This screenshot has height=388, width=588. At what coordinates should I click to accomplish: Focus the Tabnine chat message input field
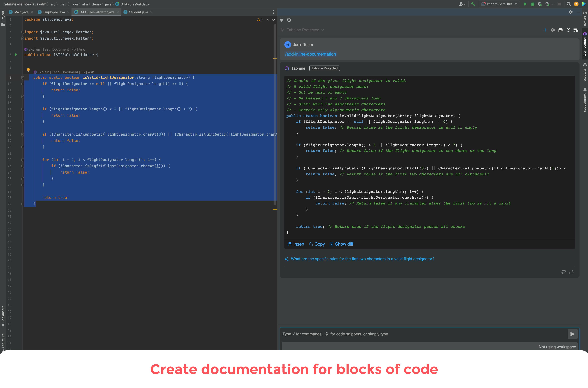[424, 334]
